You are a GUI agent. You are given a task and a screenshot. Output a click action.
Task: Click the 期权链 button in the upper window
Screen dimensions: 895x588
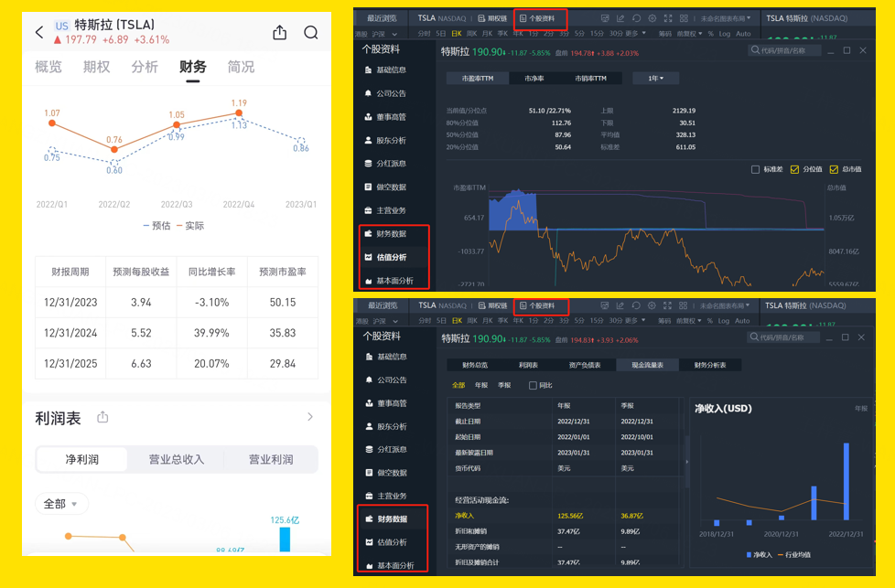point(492,18)
